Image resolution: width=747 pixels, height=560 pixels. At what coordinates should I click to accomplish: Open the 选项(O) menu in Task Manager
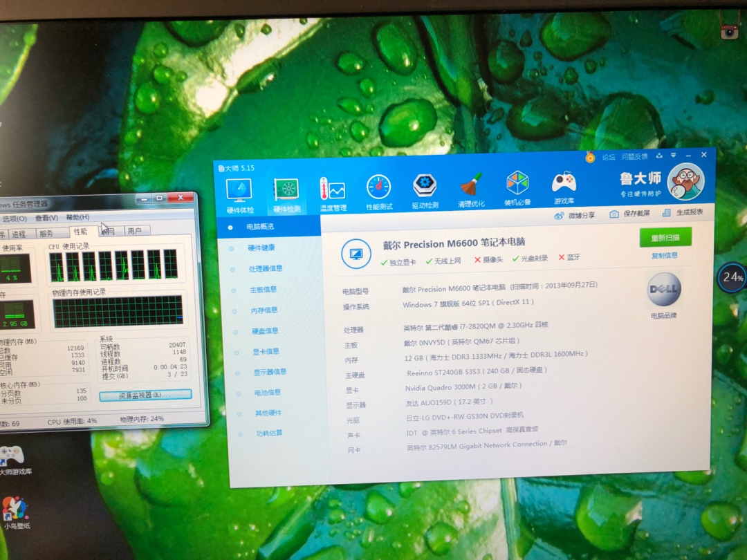[15, 218]
